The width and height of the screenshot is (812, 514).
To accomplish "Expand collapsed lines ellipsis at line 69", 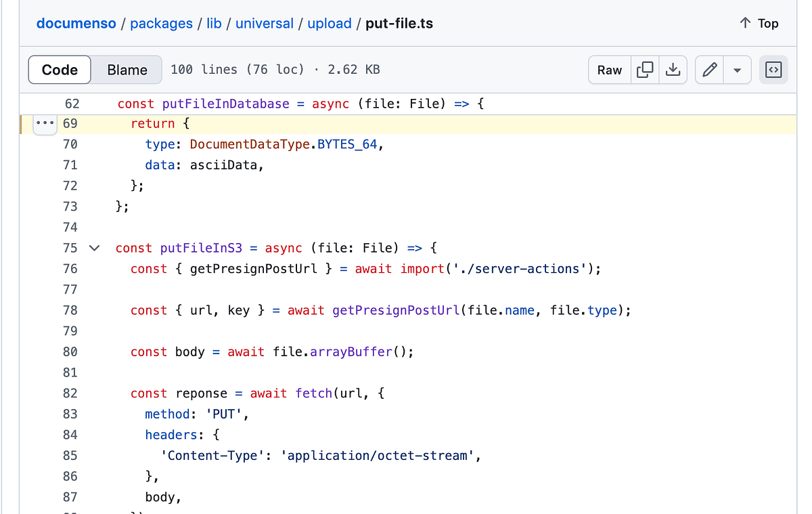I will point(44,124).
